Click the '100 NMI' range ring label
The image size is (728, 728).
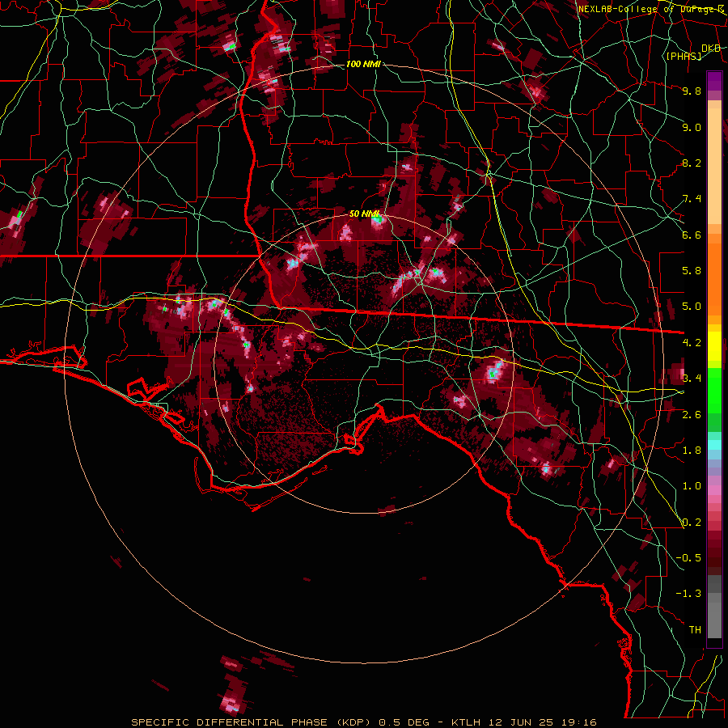tap(363, 64)
